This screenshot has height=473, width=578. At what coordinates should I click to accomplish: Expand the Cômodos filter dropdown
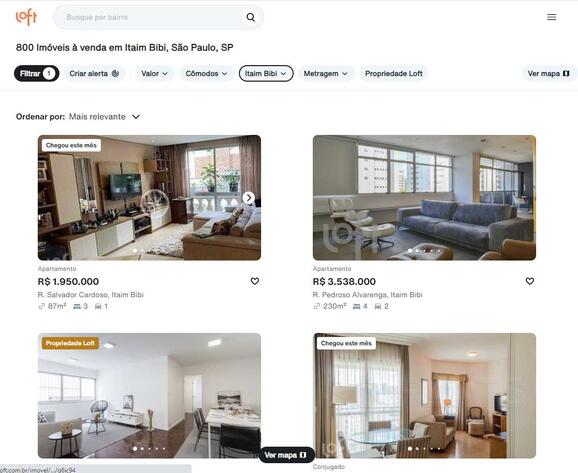[206, 73]
